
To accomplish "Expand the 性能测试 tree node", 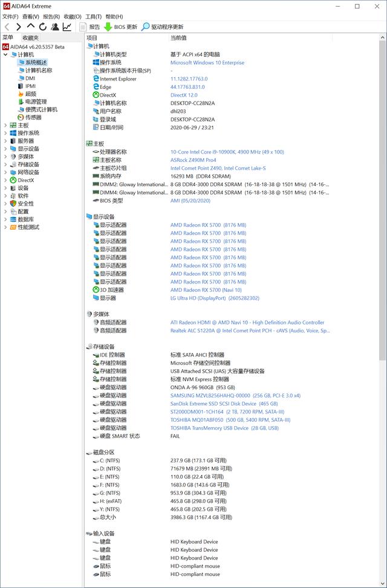I will 5,227.
